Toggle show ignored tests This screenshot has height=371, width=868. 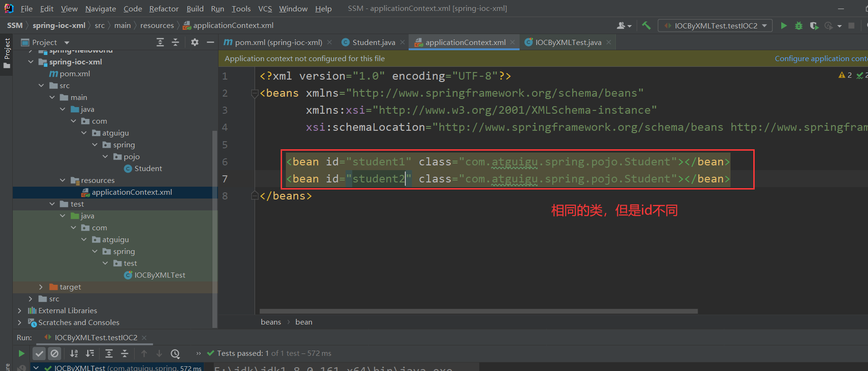(x=55, y=353)
